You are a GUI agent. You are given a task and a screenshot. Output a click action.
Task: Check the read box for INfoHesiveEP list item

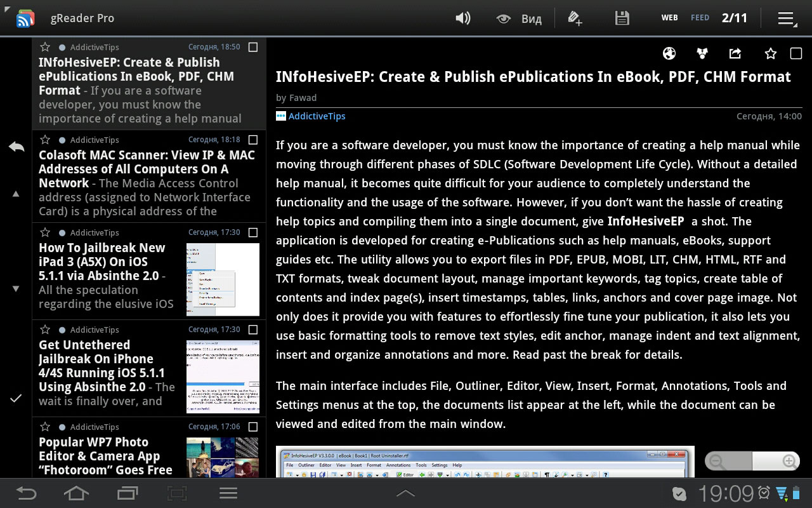(253, 47)
